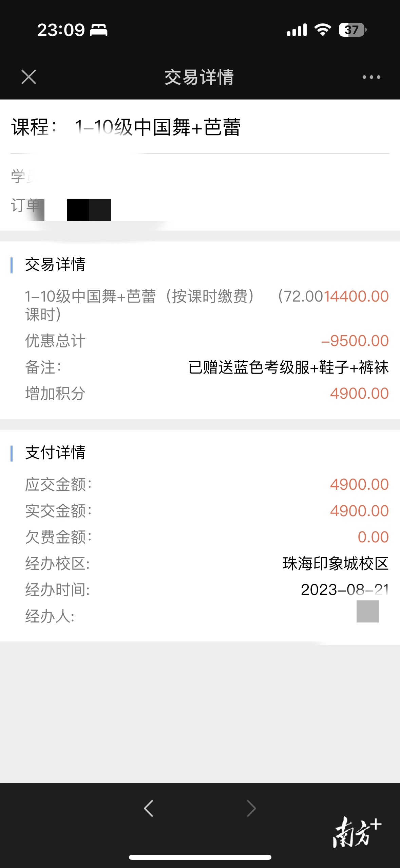Screen dimensions: 400x868
Task: Select the 交易详情 title in header
Action: coord(199,77)
